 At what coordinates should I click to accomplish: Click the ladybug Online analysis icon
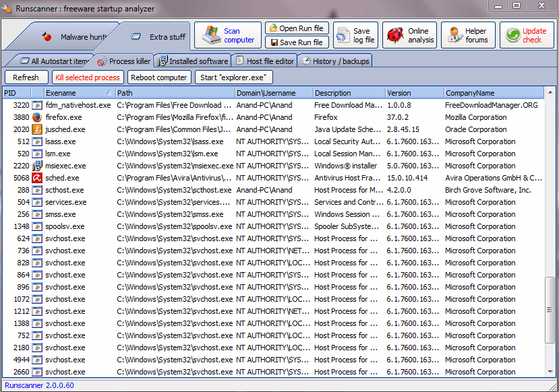tap(395, 35)
